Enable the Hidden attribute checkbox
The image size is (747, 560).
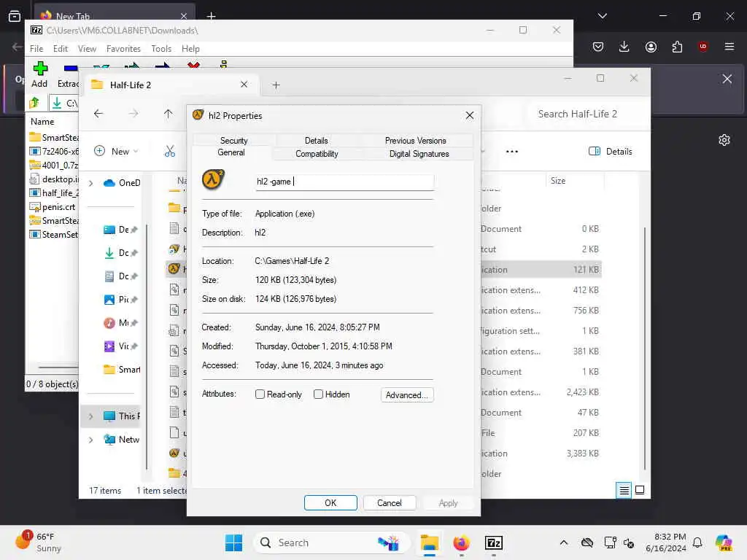coord(318,394)
